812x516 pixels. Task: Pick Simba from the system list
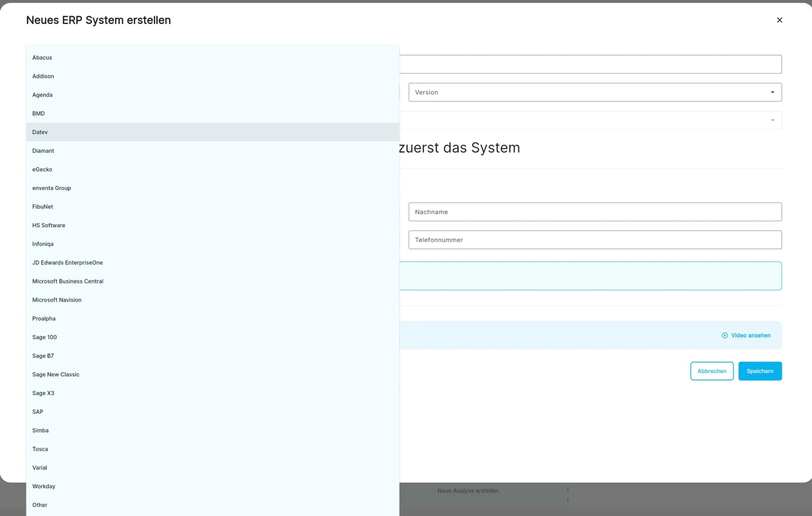[213, 430]
